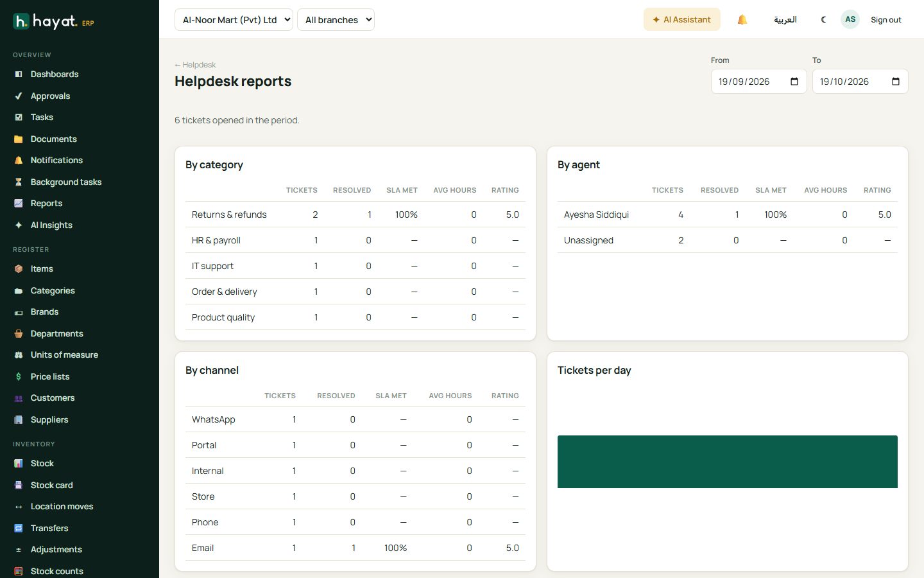Click the Background tasks hourglass icon
The height and width of the screenshot is (578, 924).
coord(19,182)
